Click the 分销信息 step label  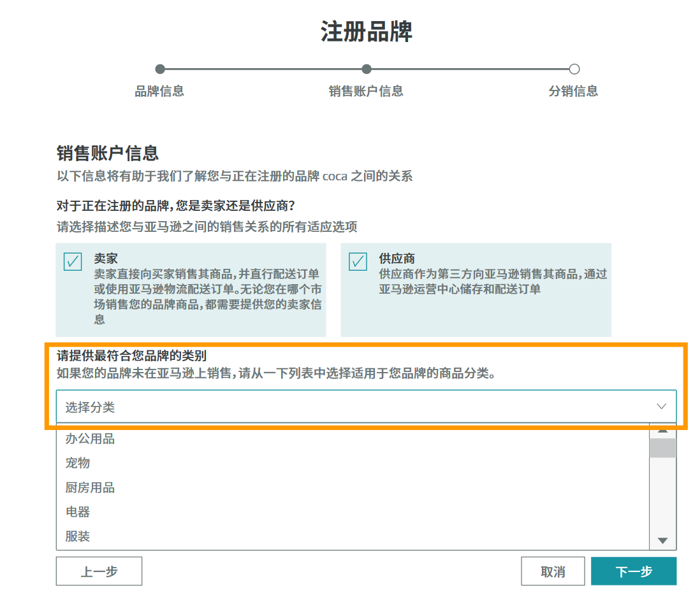[x=573, y=92]
